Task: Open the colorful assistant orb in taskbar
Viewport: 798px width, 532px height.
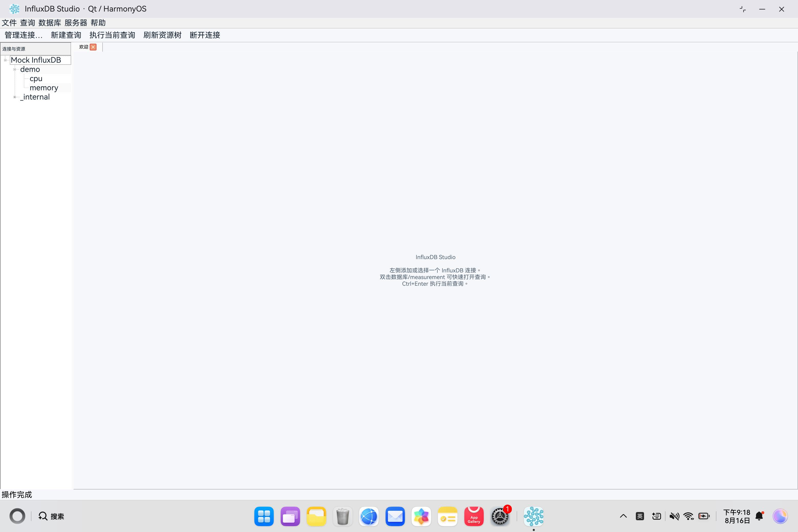Action: coord(780,516)
